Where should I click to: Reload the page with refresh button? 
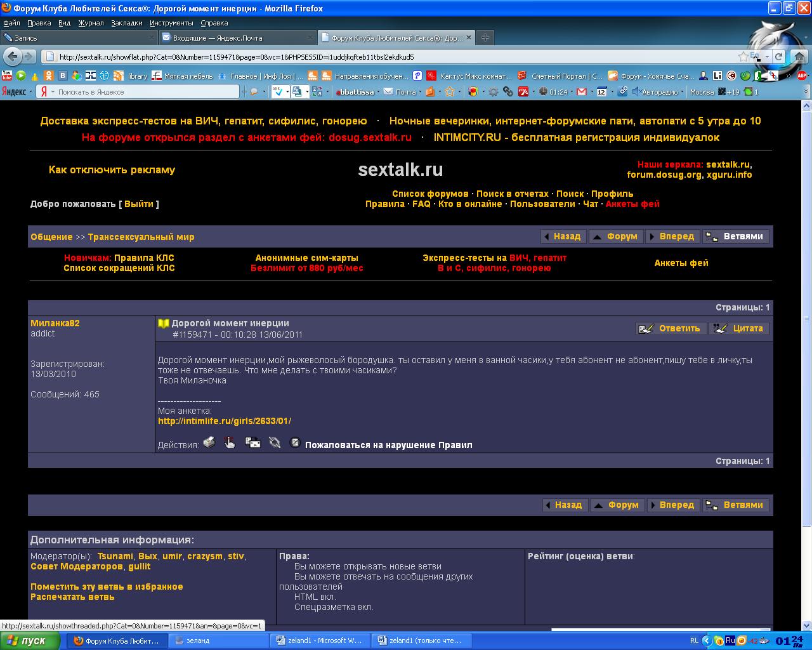pyautogui.click(x=778, y=56)
